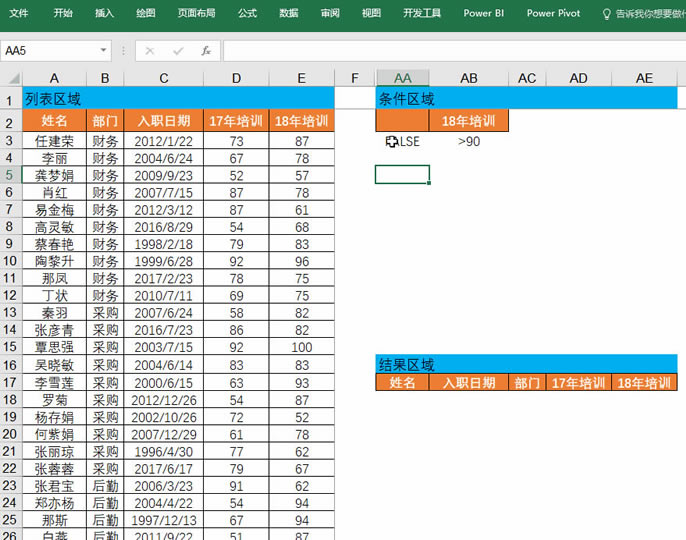Select column F header
The width and height of the screenshot is (686, 540).
(x=355, y=78)
